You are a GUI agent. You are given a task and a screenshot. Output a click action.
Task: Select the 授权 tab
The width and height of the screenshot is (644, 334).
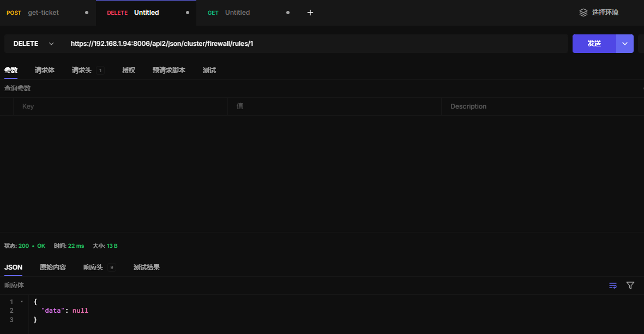tap(129, 70)
